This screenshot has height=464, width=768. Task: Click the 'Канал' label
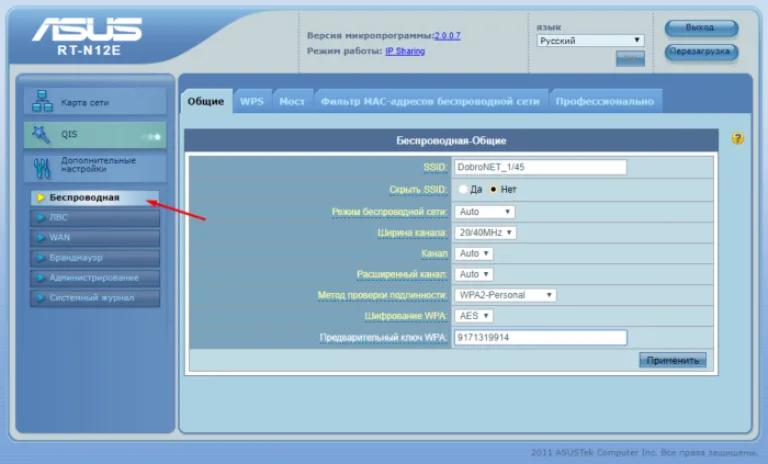(x=434, y=254)
